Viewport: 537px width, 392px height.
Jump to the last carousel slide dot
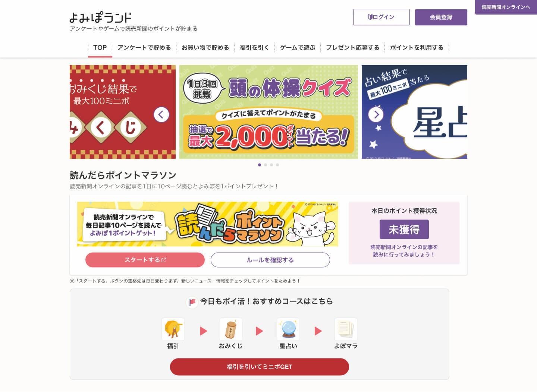277,165
